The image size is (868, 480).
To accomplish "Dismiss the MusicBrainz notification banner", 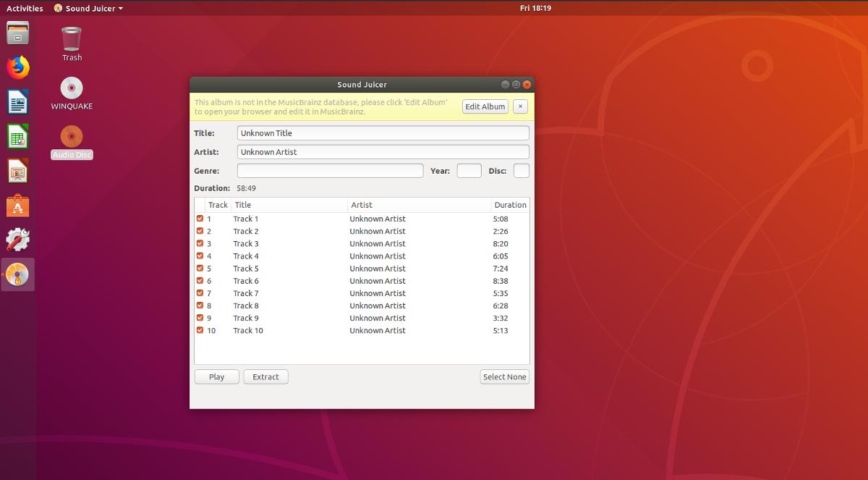I will click(x=520, y=106).
